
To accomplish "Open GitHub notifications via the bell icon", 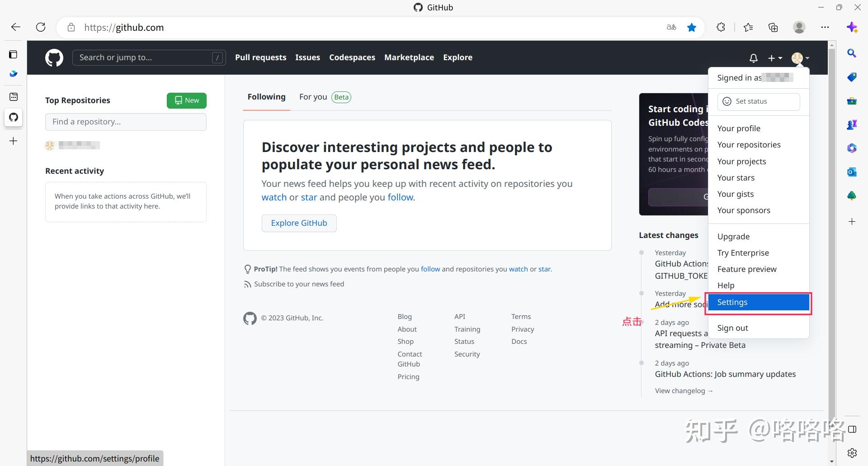I will coord(753,58).
